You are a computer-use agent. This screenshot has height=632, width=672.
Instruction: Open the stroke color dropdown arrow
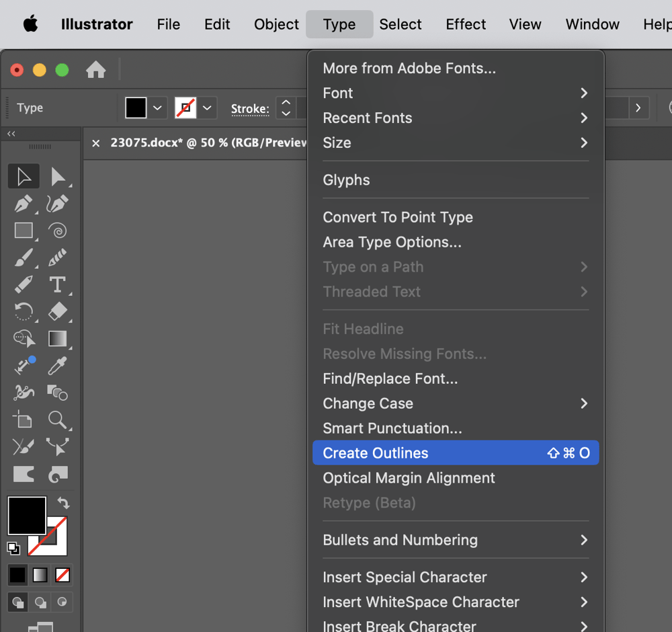(x=207, y=108)
